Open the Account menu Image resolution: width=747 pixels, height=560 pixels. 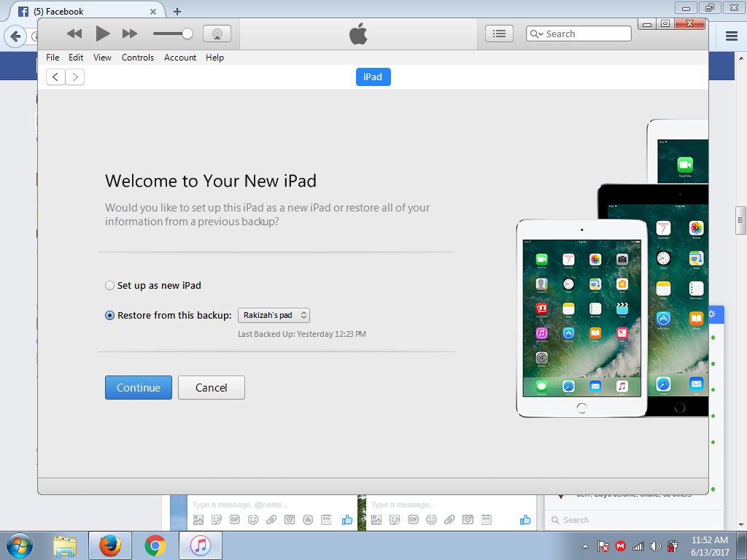click(x=179, y=57)
